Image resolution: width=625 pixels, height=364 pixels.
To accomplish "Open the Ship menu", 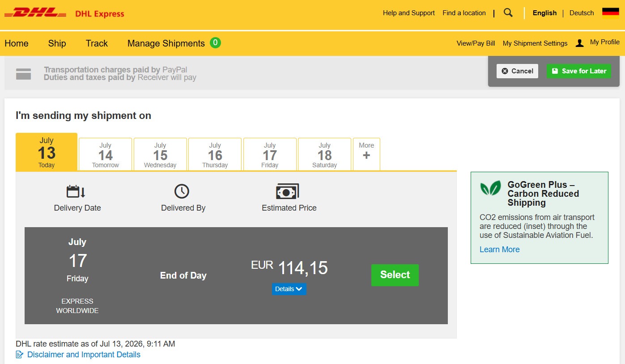I will tap(57, 43).
